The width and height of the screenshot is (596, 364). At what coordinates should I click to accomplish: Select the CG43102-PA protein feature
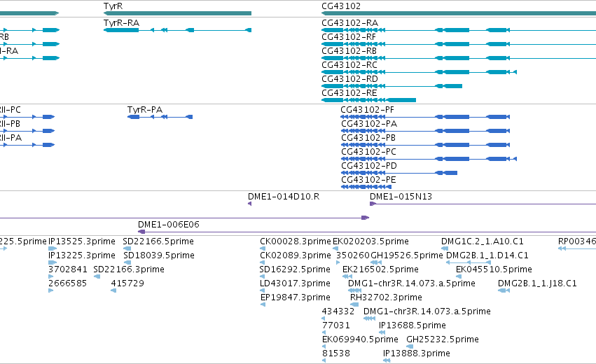[368, 124]
